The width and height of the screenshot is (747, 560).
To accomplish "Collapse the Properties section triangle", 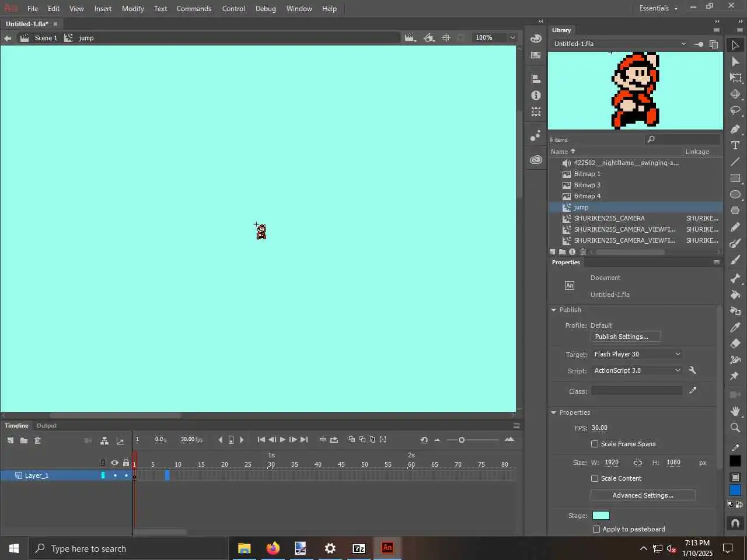I will pyautogui.click(x=554, y=412).
